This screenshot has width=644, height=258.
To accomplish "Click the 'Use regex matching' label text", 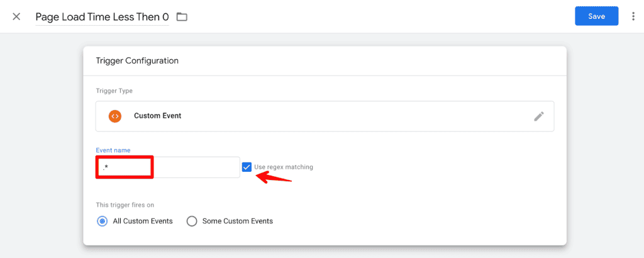I will tap(284, 167).
